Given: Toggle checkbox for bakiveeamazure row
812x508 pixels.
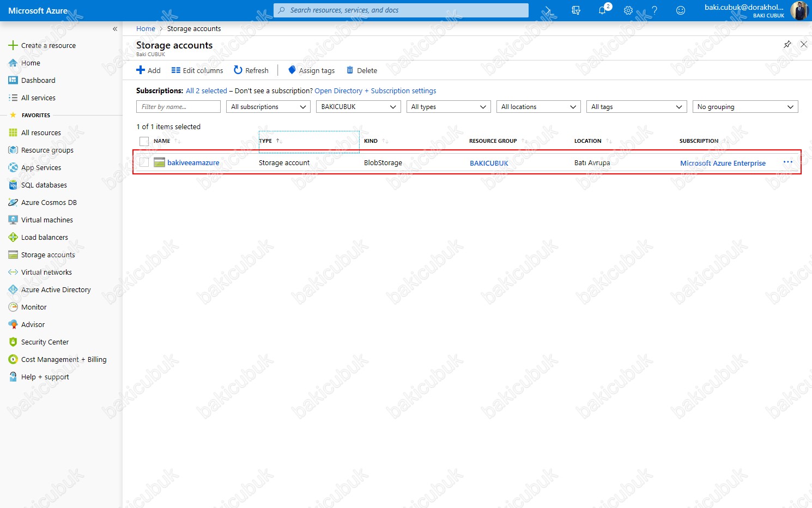Looking at the screenshot, I should point(144,162).
